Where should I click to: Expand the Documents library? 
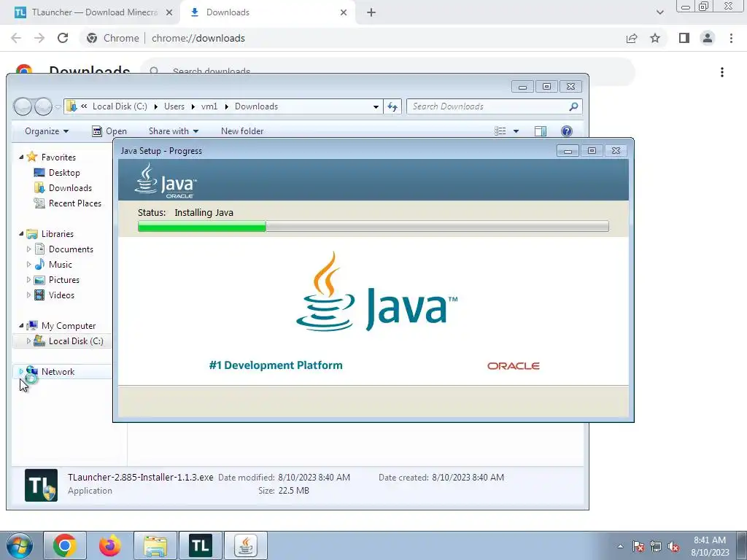(x=28, y=249)
